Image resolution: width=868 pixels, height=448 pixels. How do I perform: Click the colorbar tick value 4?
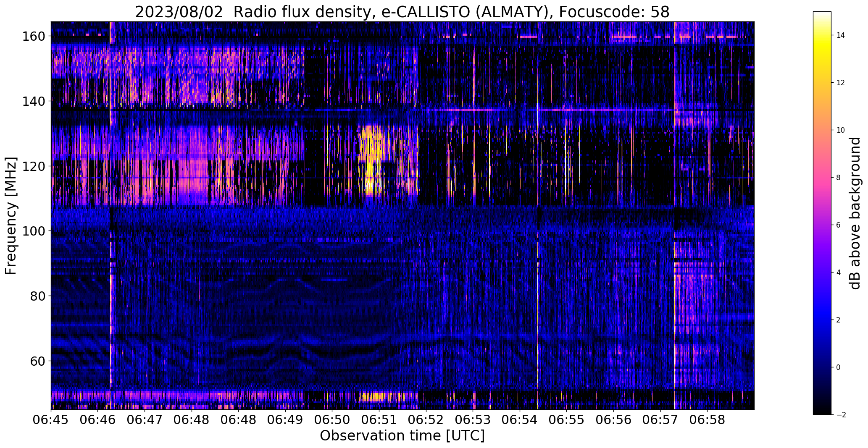[838, 272]
